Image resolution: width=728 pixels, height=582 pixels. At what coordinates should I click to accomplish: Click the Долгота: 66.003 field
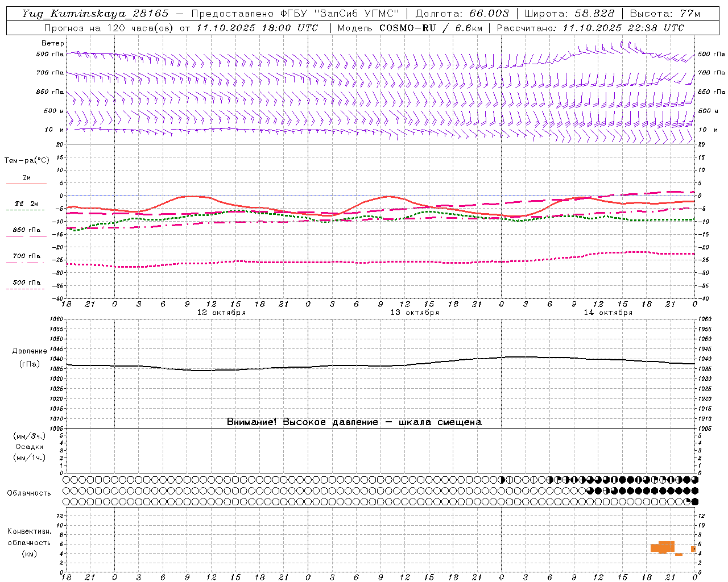pyautogui.click(x=462, y=14)
